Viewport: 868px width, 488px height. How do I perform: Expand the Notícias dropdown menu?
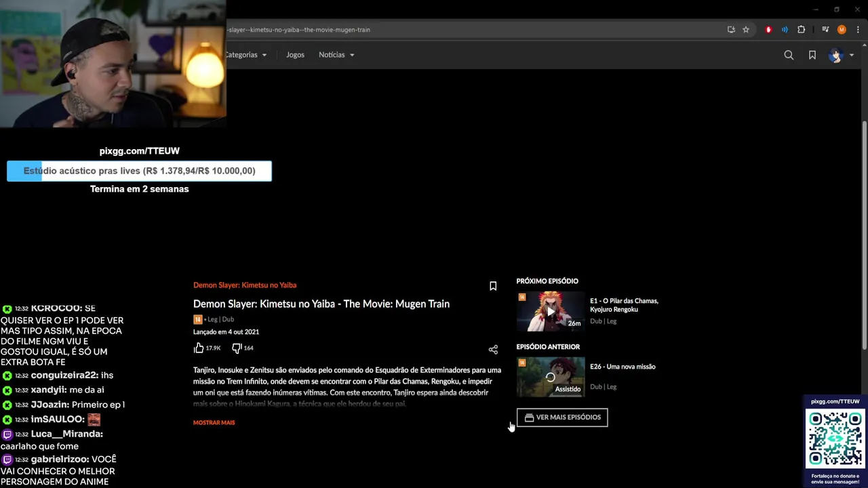point(336,55)
